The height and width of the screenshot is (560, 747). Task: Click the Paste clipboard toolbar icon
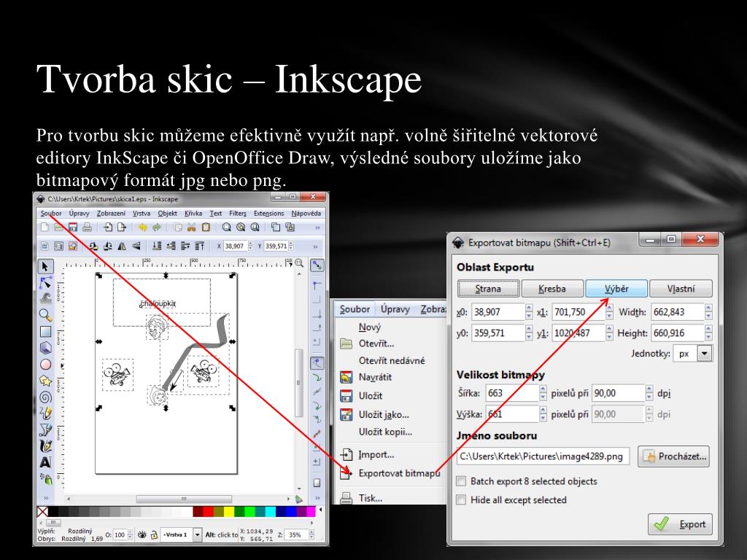pos(206,227)
